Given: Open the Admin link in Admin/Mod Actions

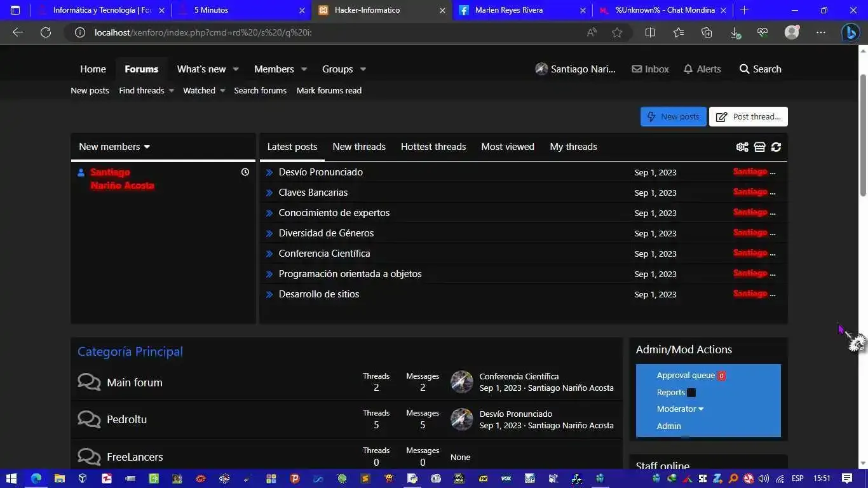Looking at the screenshot, I should coord(668,426).
